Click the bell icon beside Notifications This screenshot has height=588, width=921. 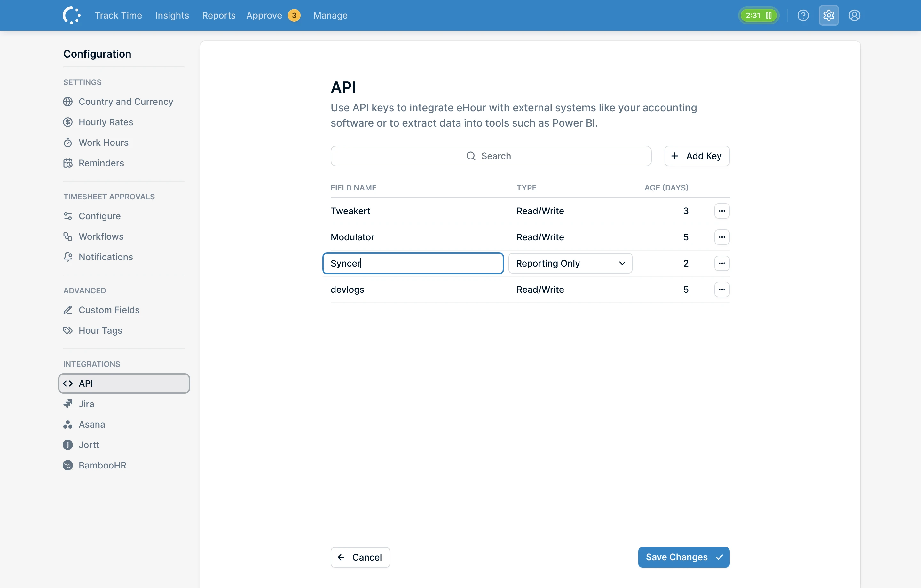pyautogui.click(x=68, y=257)
